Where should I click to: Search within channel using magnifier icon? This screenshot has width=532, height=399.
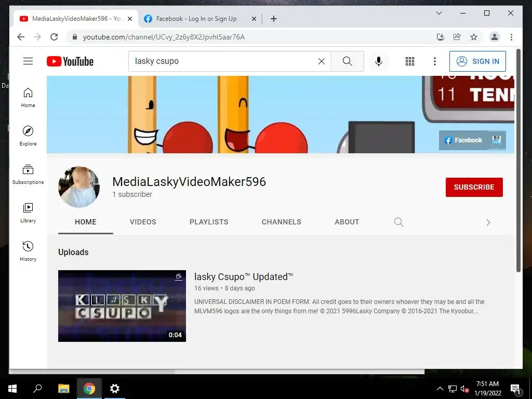tap(398, 222)
